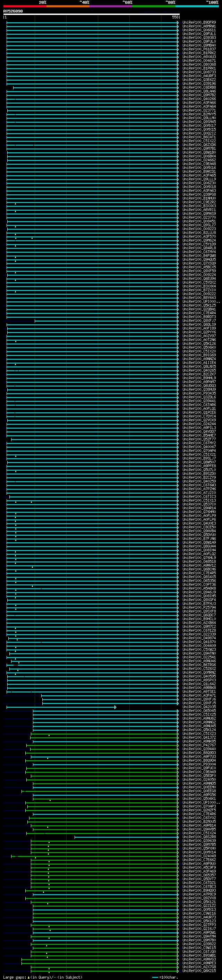Screen dimensions: 222x980
Task: Open the UniRef100_Q70AP3 entry
Action: pyautogui.click(x=199, y=807)
